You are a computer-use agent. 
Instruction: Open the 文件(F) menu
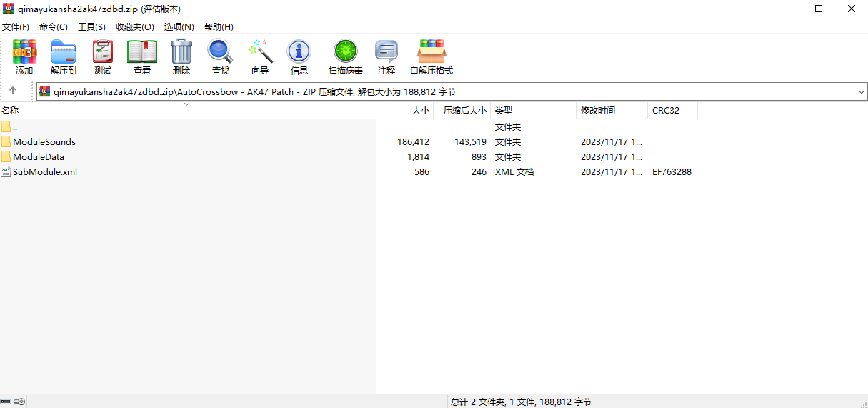[16, 26]
